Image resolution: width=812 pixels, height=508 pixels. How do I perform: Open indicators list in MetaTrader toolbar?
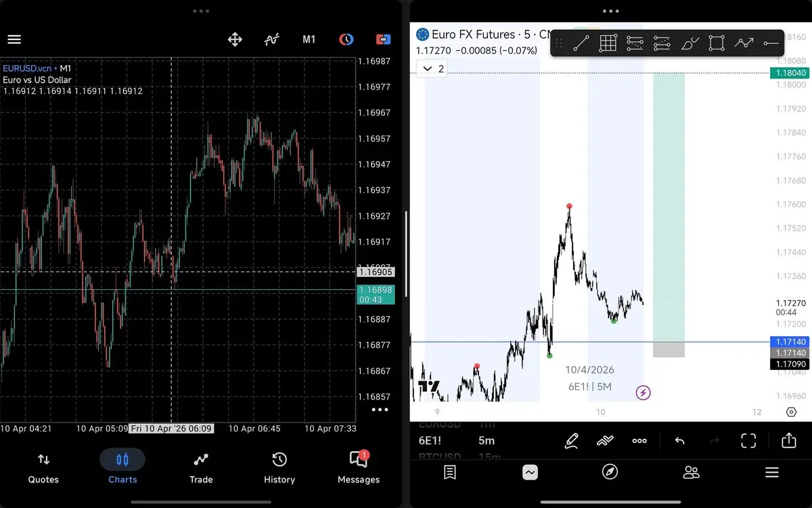(271, 39)
